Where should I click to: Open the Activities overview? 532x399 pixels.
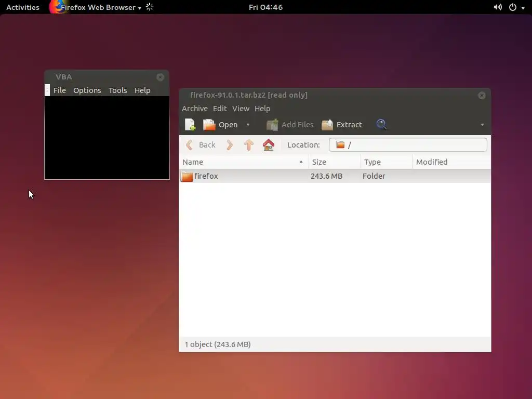tap(23, 7)
